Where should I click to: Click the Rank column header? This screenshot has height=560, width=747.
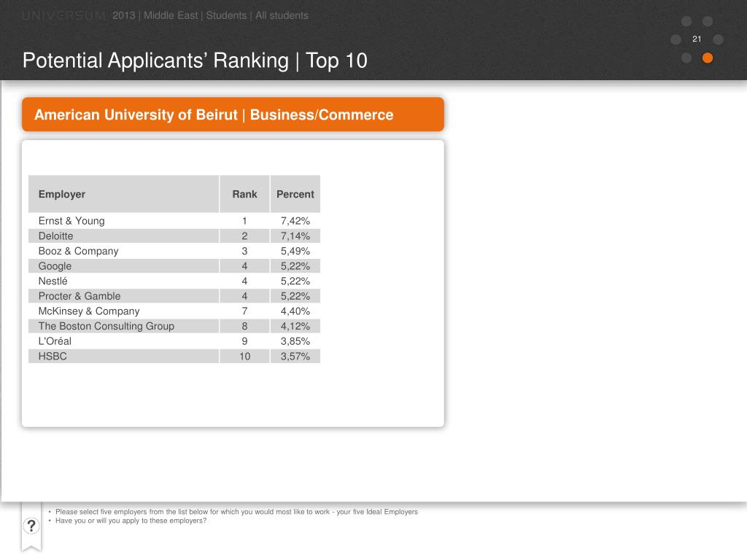(244, 194)
